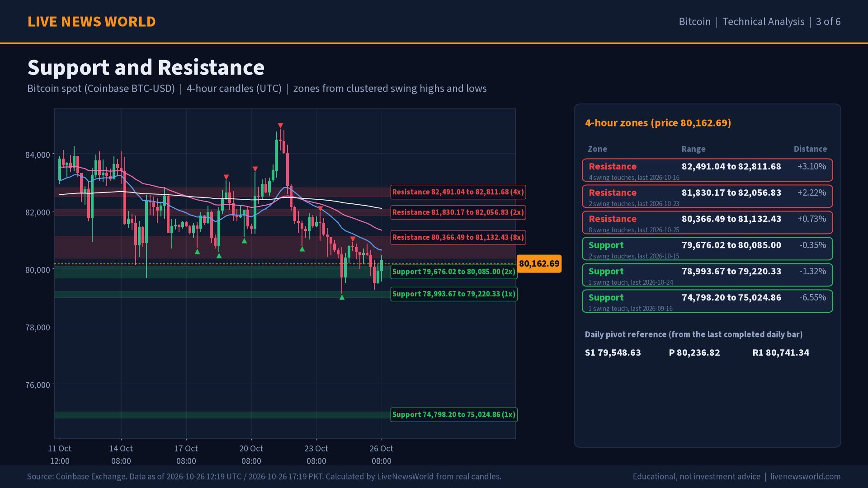
Task: Click the 'Daily pivot reference' heading
Action: [x=693, y=334]
